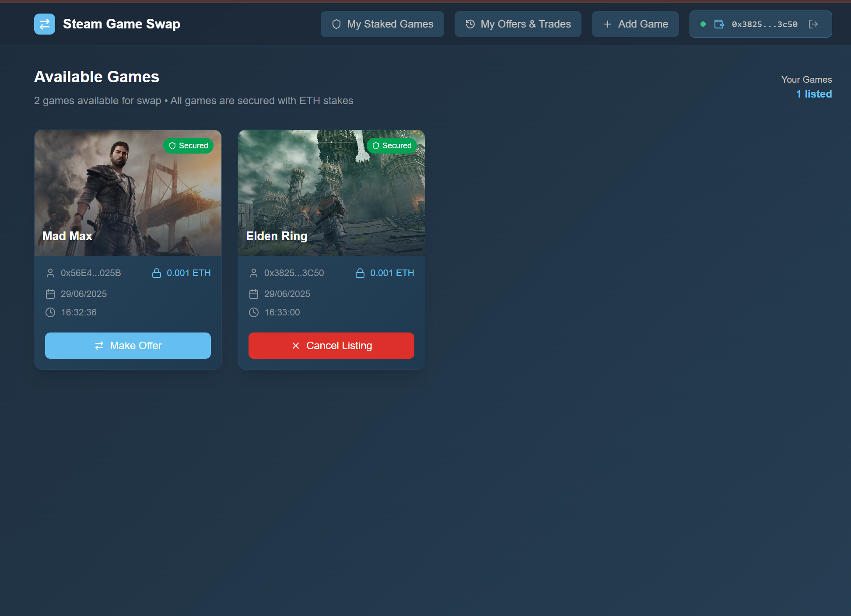
Task: Click the swap arrows logo icon
Action: pos(45,24)
